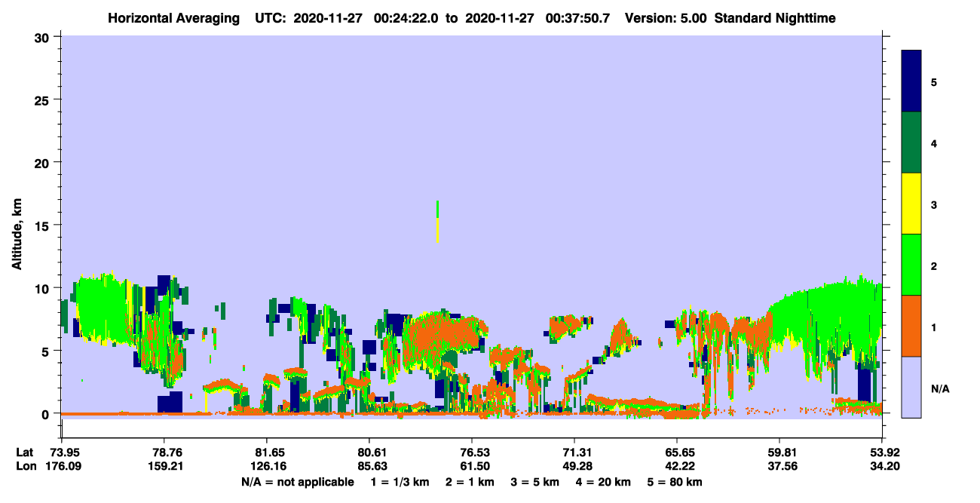
Task: Click the isolated green-yellow streak near 15 km
Action: [x=437, y=222]
